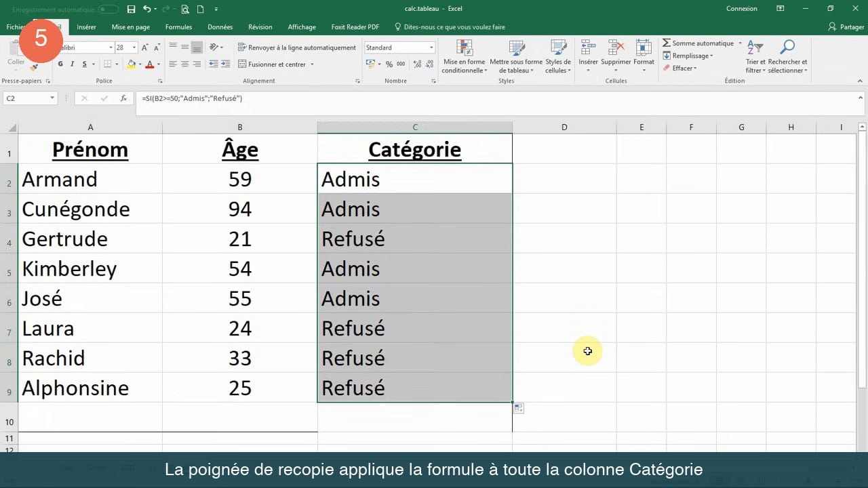
Task: Center cell text horizontally
Action: tap(184, 64)
